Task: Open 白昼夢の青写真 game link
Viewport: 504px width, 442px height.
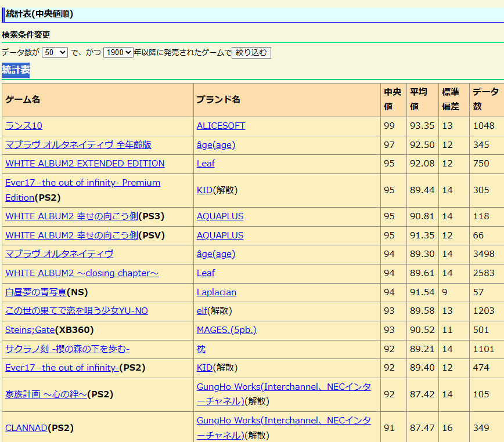Action: tap(36, 292)
